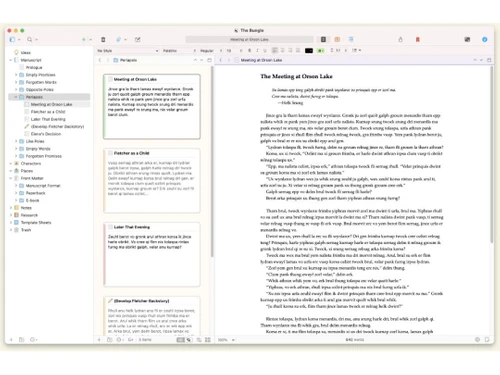Image resolution: width=500 pixels, height=375 pixels.
Task: Select the Meeting at Orson Lake index card
Action: click(x=152, y=106)
